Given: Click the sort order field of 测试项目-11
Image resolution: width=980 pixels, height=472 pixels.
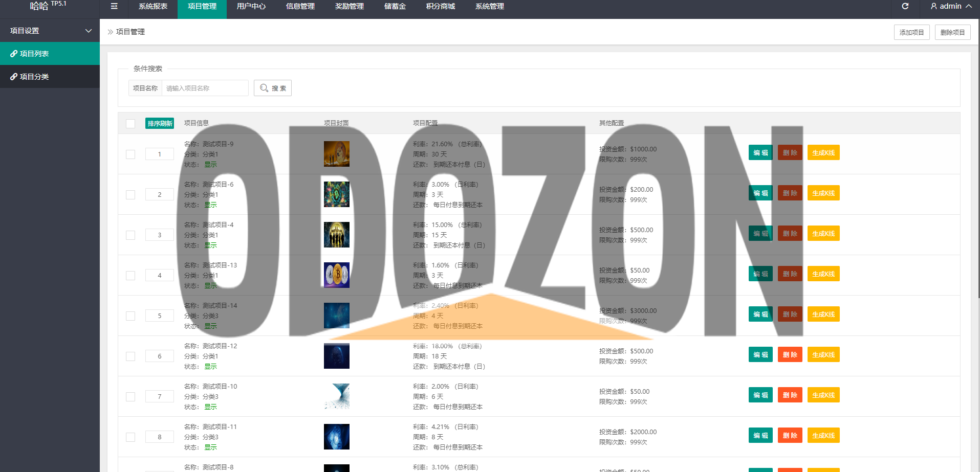Looking at the screenshot, I should pyautogui.click(x=160, y=437).
